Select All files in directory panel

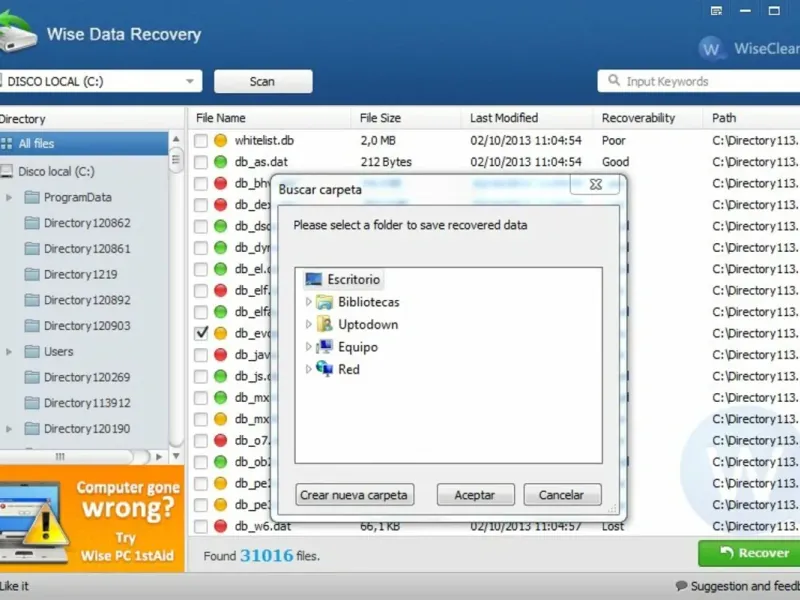(x=84, y=143)
